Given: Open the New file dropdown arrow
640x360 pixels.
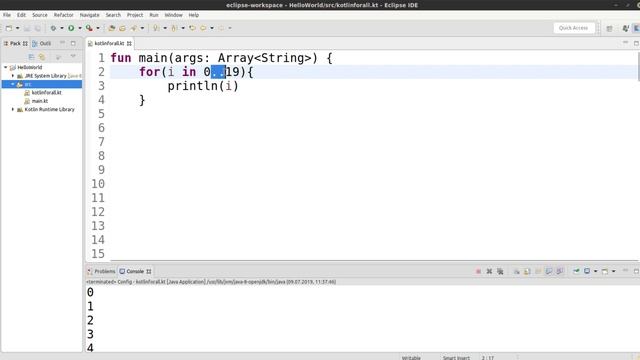Looking at the screenshot, I should pyautogui.click(x=17, y=28).
